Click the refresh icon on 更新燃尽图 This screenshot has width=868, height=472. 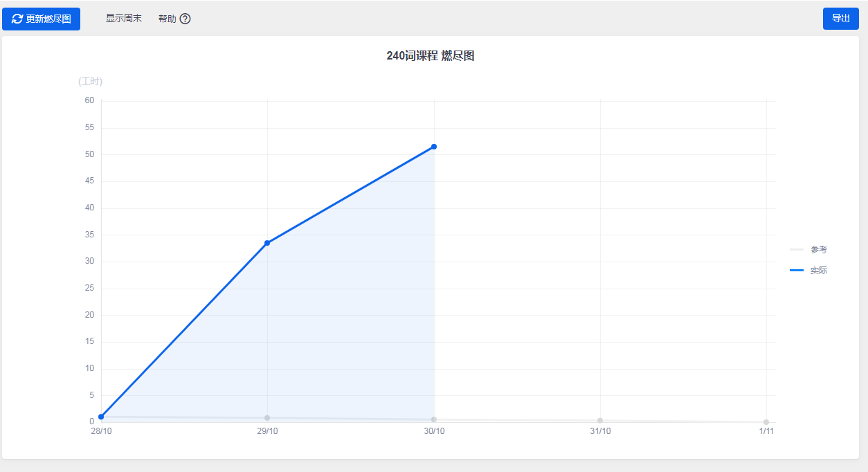coord(17,19)
